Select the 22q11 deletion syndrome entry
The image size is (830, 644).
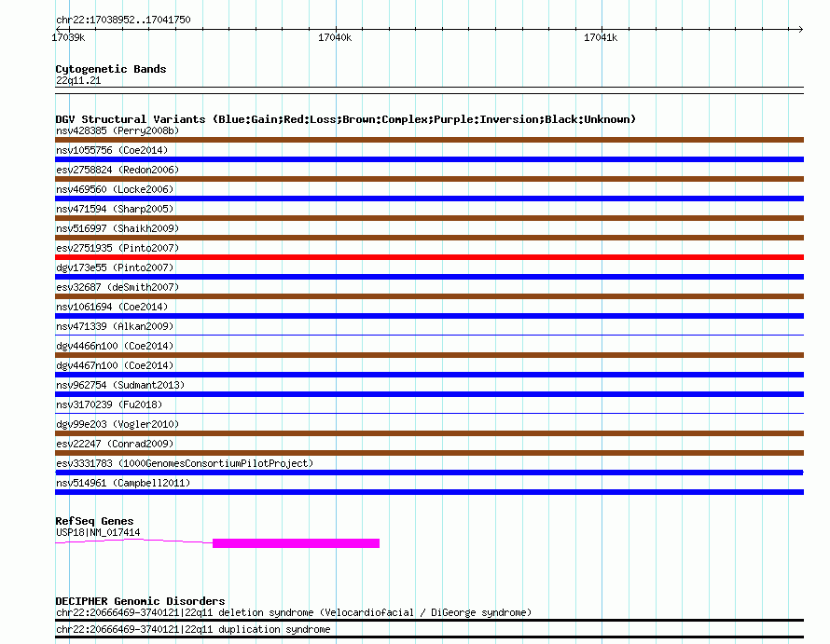[x=294, y=613]
